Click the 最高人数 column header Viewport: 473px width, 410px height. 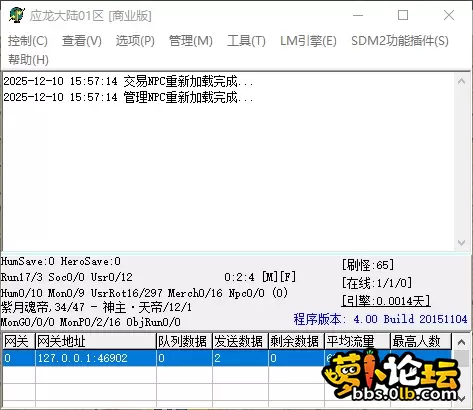[x=421, y=341]
